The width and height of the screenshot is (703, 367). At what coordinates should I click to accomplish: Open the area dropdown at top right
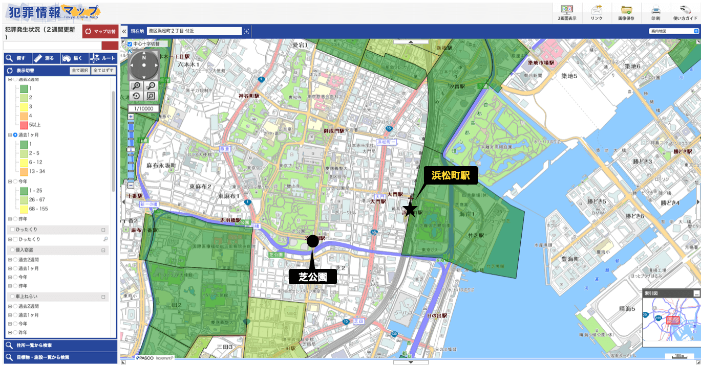pyautogui.click(x=674, y=31)
